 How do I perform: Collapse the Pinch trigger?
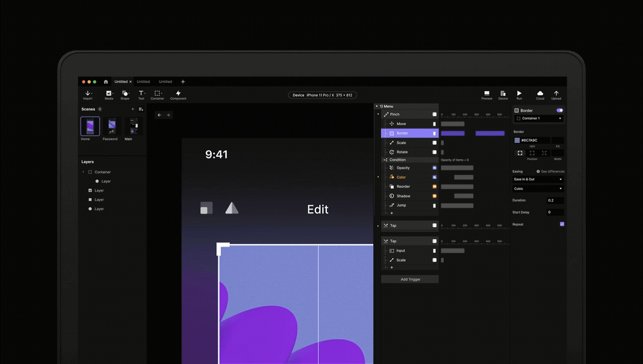(x=378, y=114)
